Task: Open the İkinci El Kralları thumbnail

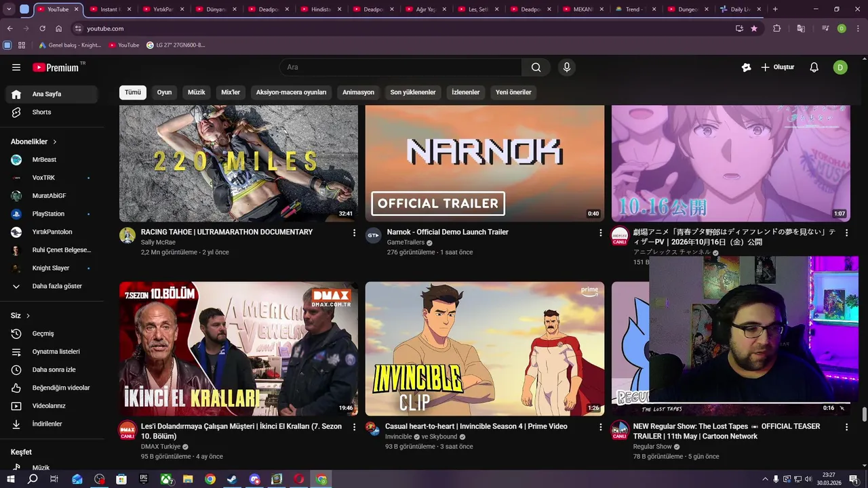Action: pos(239,349)
